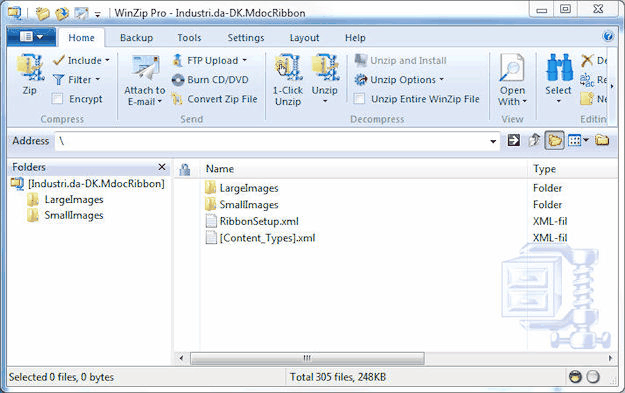Image resolution: width=625 pixels, height=393 pixels.
Task: Click the Include checkmark icon
Action: click(x=59, y=61)
